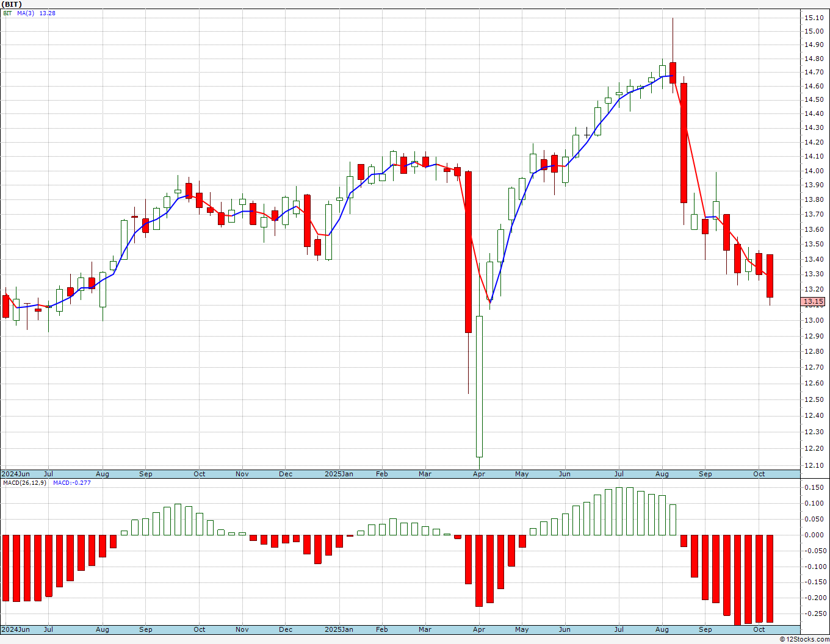Screen dimensions: 830x644
Task: Click May on the price chart time axis
Action: [522, 474]
